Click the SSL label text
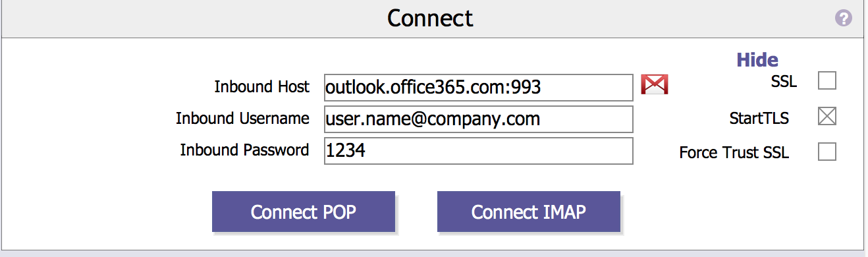 click(x=783, y=82)
